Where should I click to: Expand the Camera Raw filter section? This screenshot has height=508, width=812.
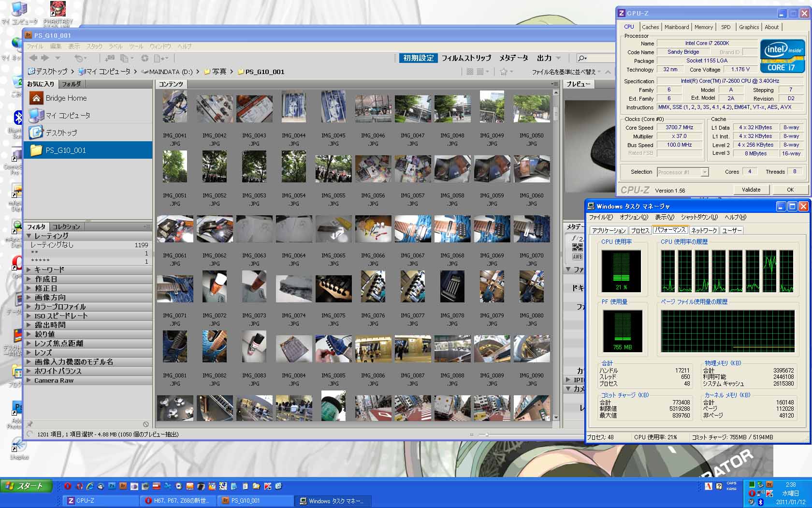click(29, 380)
